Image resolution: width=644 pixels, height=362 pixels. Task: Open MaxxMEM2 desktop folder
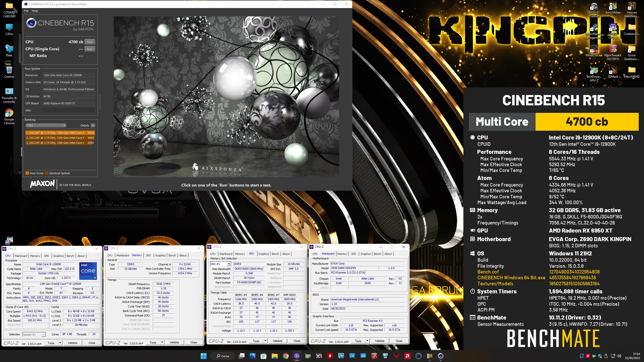point(632,72)
